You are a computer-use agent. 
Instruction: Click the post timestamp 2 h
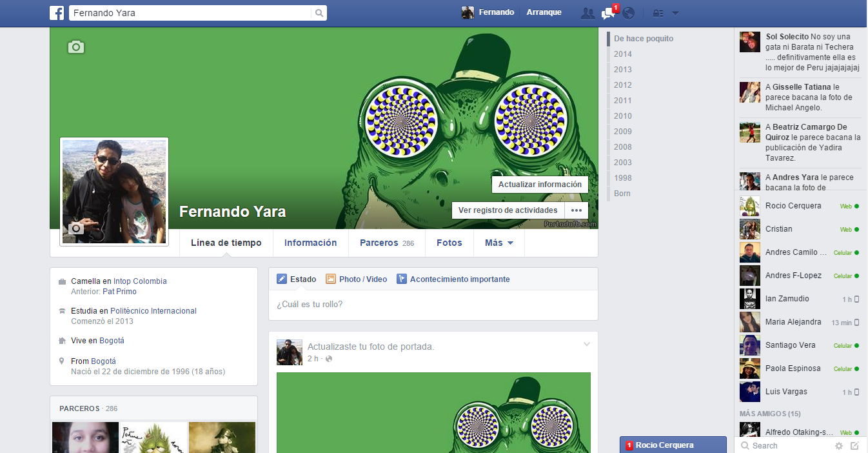pyautogui.click(x=313, y=359)
